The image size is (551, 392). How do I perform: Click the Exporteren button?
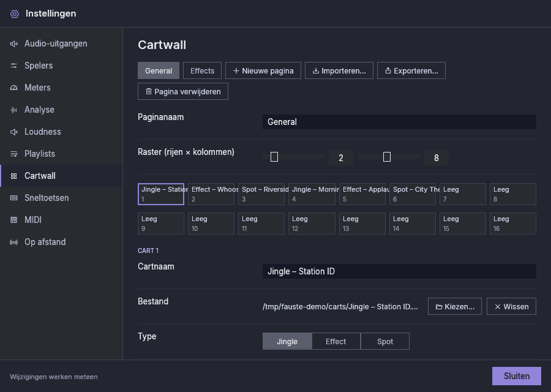[411, 70]
